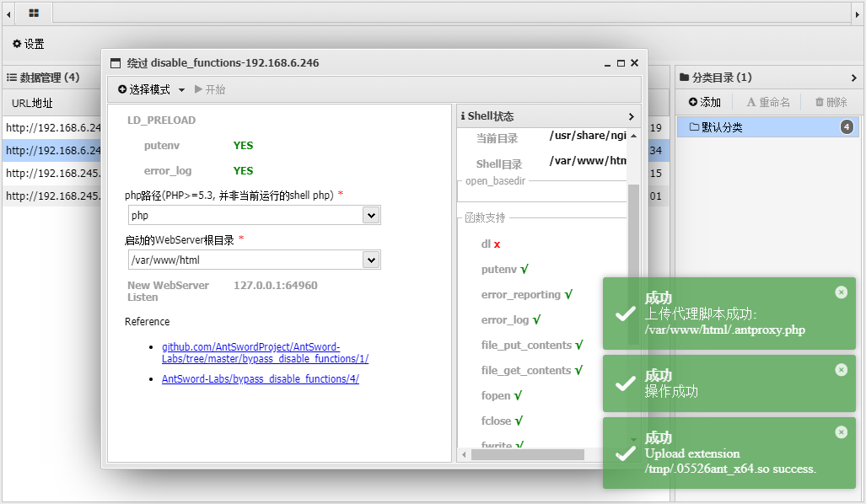Open the AntSword-Labs bypass_disable_functions/4 link
Viewport: 866px width, 504px height.
(x=260, y=379)
